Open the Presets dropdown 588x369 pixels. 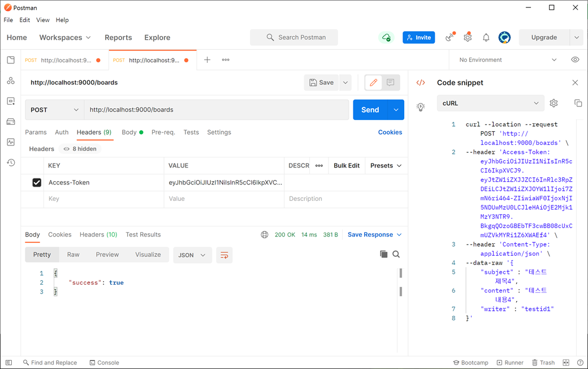[x=386, y=166]
